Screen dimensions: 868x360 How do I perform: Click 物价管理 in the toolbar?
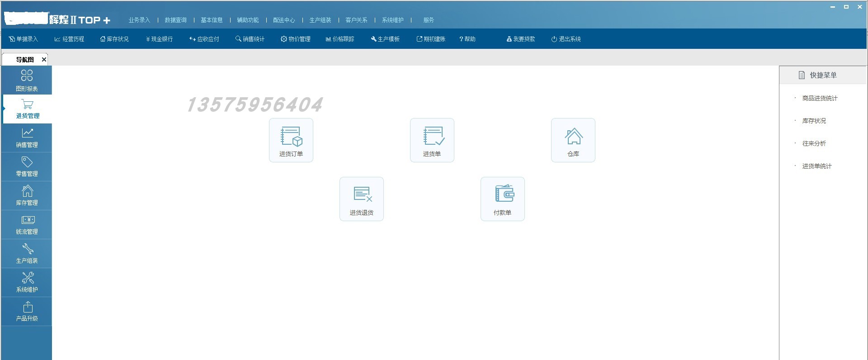tap(296, 39)
